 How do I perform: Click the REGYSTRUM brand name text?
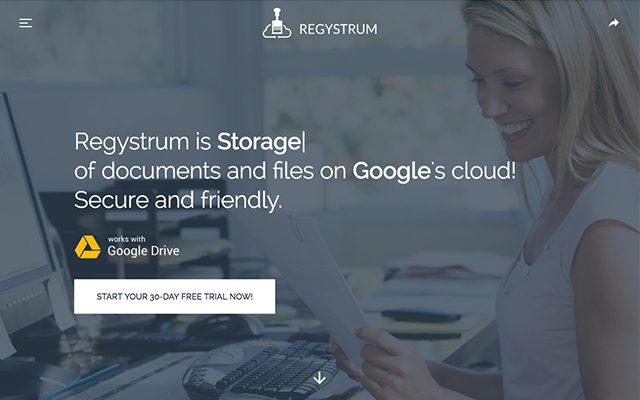(x=338, y=29)
